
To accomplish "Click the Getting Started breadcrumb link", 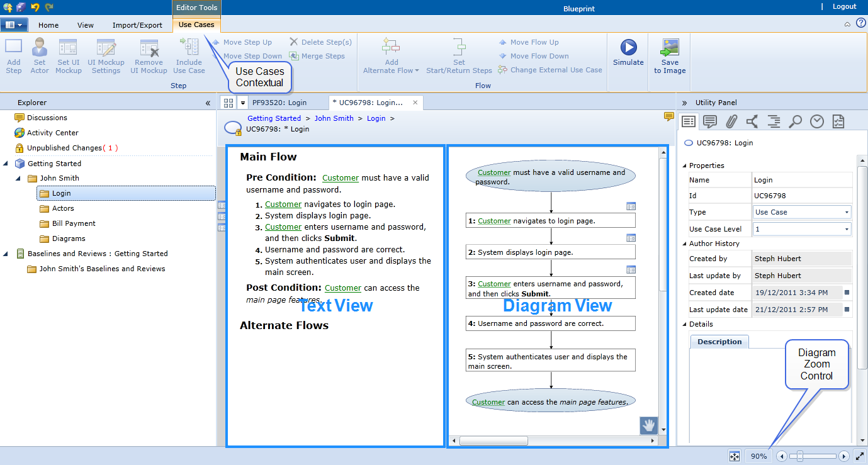I will 274,118.
